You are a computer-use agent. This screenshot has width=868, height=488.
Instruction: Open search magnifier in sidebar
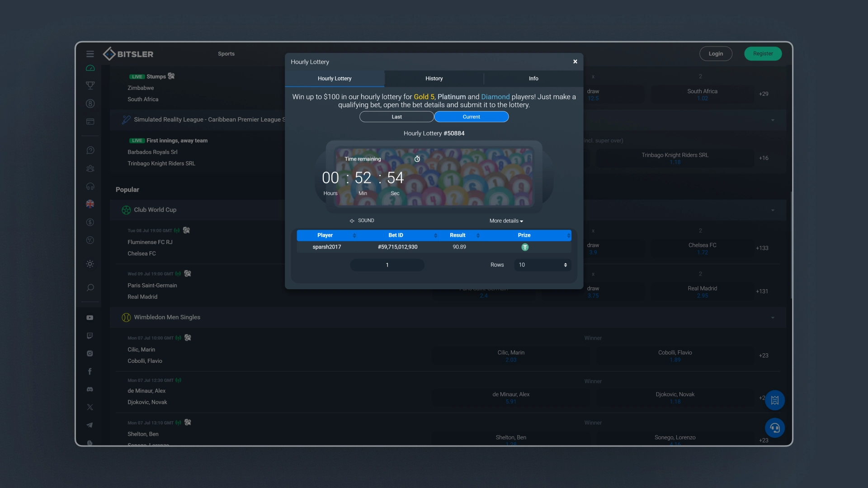90,287
